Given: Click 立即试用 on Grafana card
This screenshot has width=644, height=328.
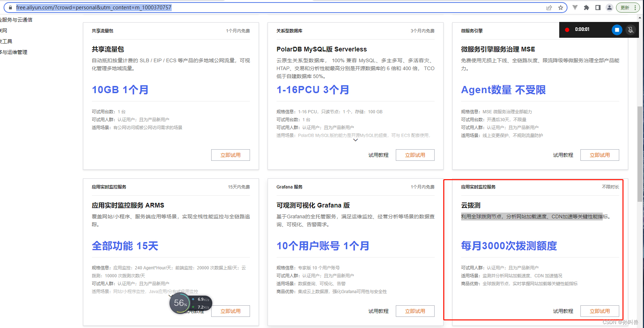Looking at the screenshot, I should [415, 311].
